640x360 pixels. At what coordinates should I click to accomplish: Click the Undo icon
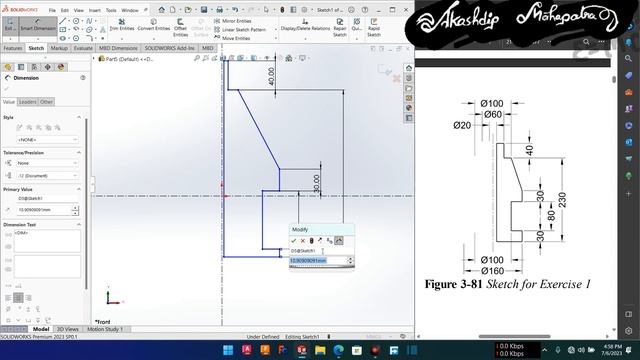[235, 9]
